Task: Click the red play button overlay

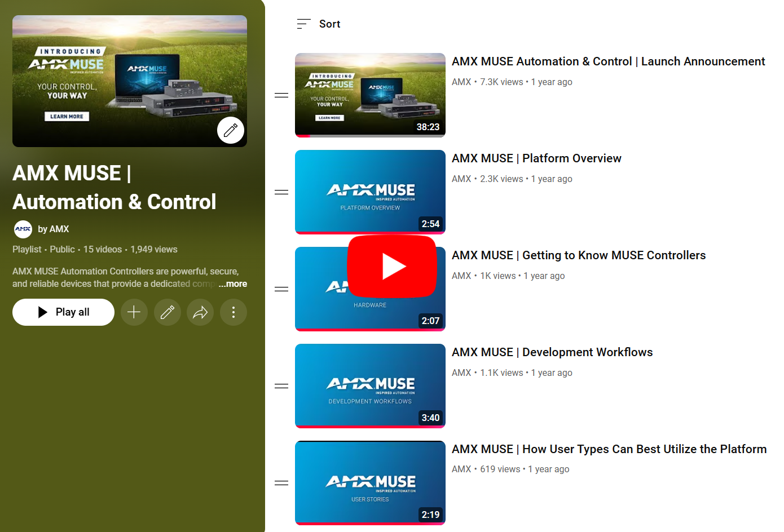Action: coord(393,266)
